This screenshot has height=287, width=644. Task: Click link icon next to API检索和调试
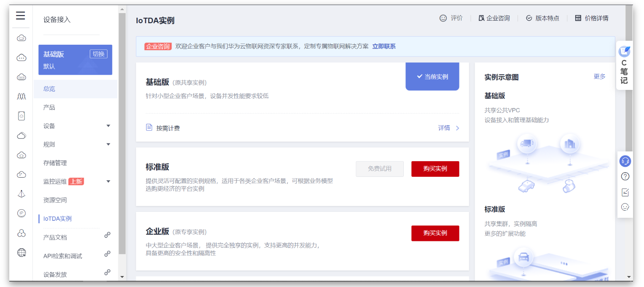pos(107,254)
